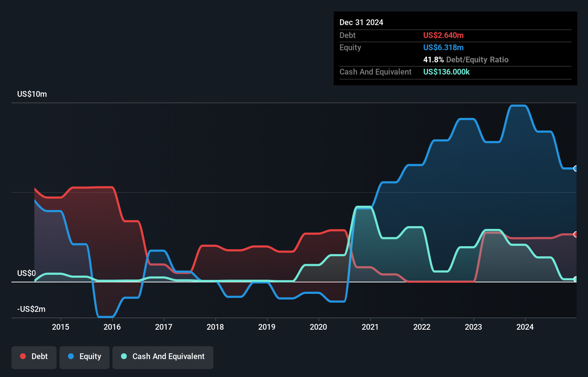The image size is (588, 377).
Task: Select the blue Equity endpoint marker on chart
Action: (x=575, y=168)
